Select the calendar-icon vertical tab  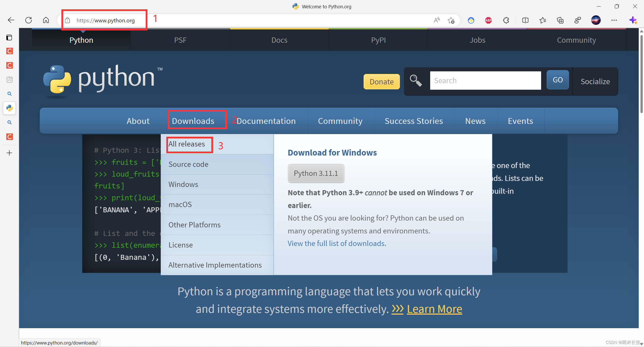point(10,80)
